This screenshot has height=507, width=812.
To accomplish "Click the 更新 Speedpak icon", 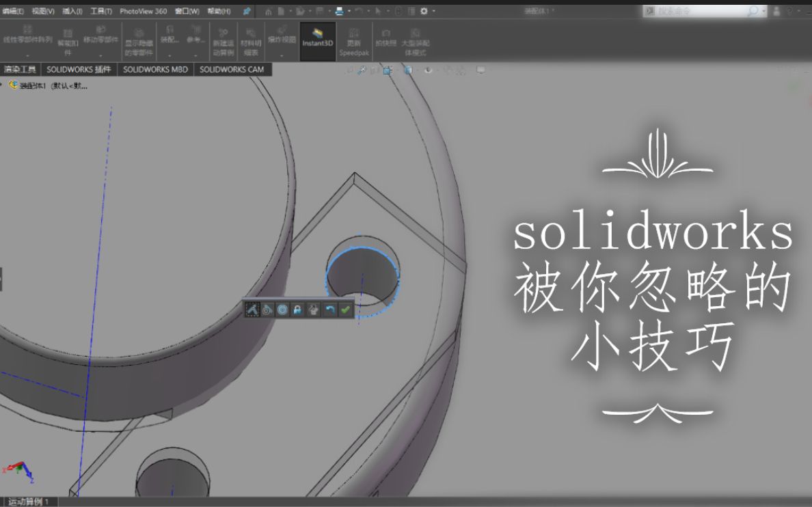I will point(353,40).
